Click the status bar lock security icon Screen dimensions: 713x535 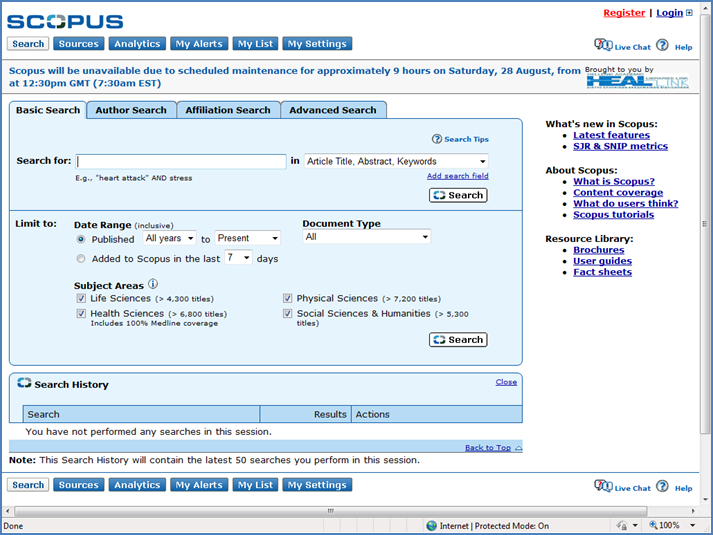pyautogui.click(x=622, y=525)
